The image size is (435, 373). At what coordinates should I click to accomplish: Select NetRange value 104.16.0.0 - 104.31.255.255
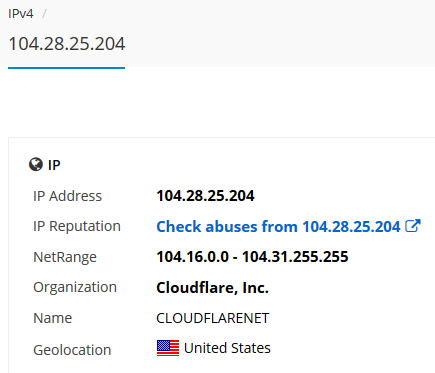pyautogui.click(x=252, y=257)
